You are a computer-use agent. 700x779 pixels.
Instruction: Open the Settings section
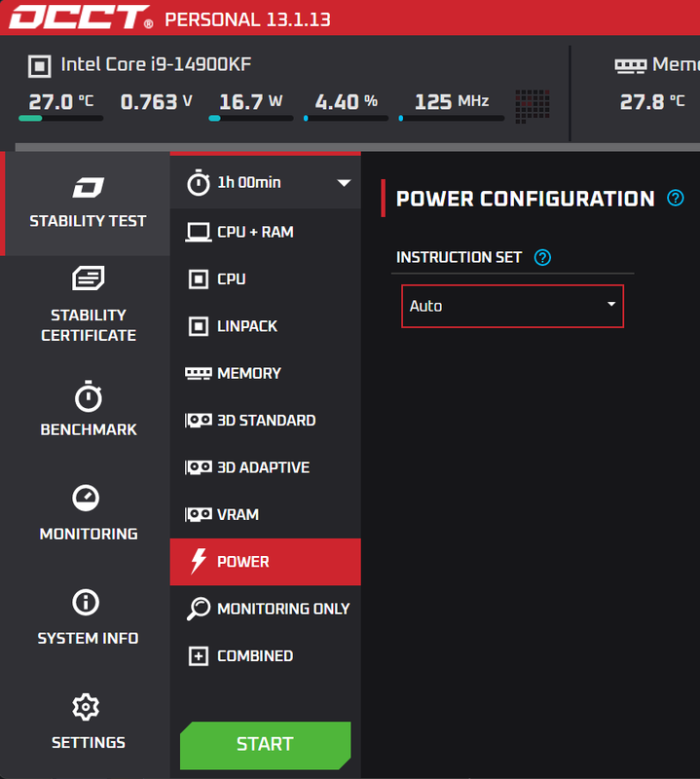coord(88,722)
